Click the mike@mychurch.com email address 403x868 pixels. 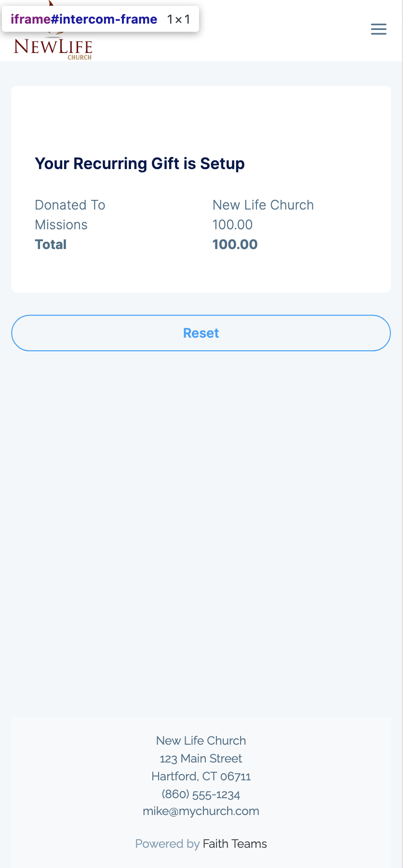(x=201, y=811)
